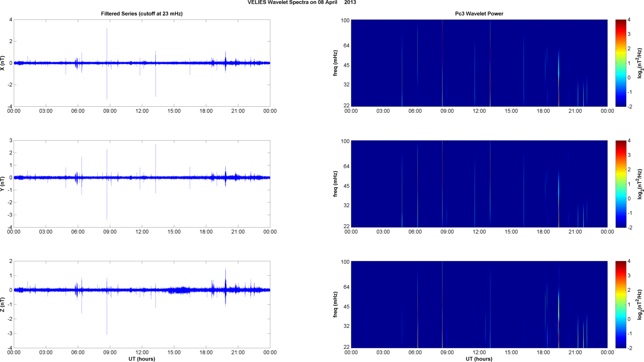This screenshot has height=362, width=644.
Task: Select the 'Filtered Series (cutoff at 23 mHz)' heading
Action: click(x=142, y=14)
